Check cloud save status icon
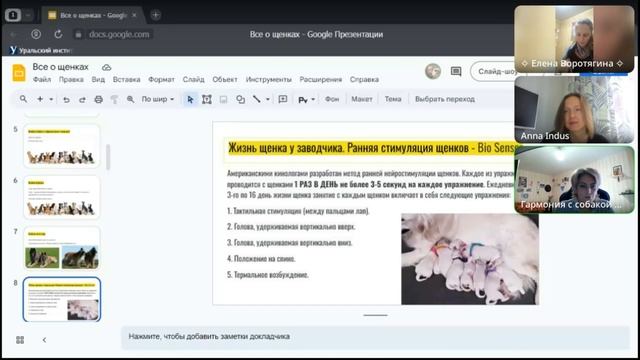 [x=107, y=67]
